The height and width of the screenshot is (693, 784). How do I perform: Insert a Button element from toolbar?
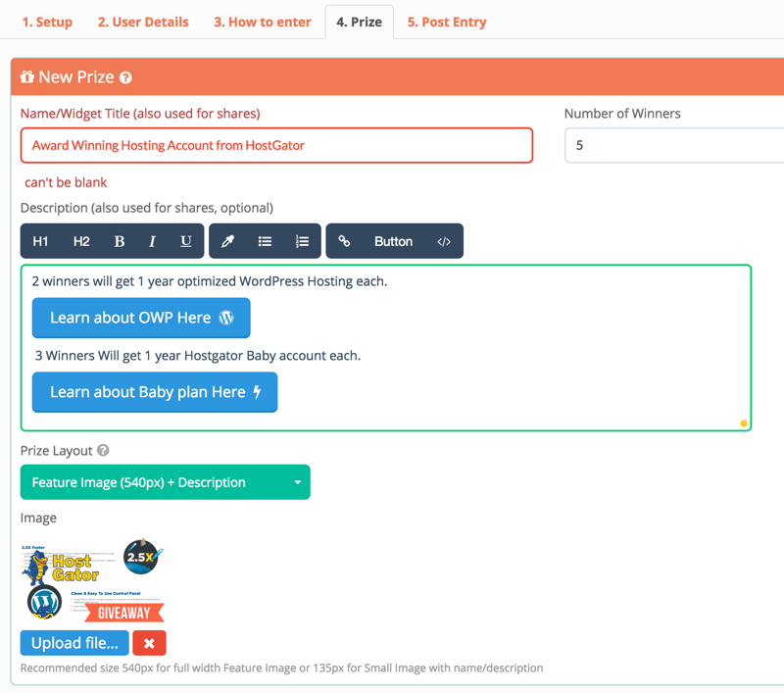(x=394, y=241)
